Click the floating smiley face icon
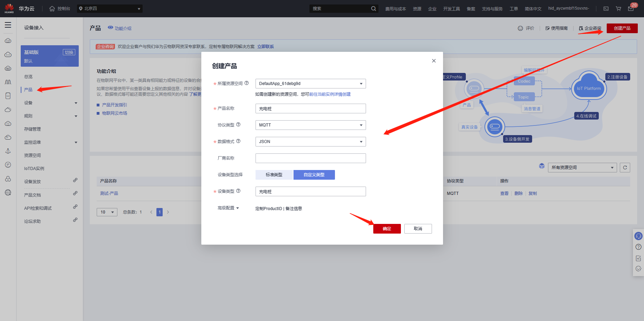Viewport: 644px width, 321px height. tap(638, 269)
